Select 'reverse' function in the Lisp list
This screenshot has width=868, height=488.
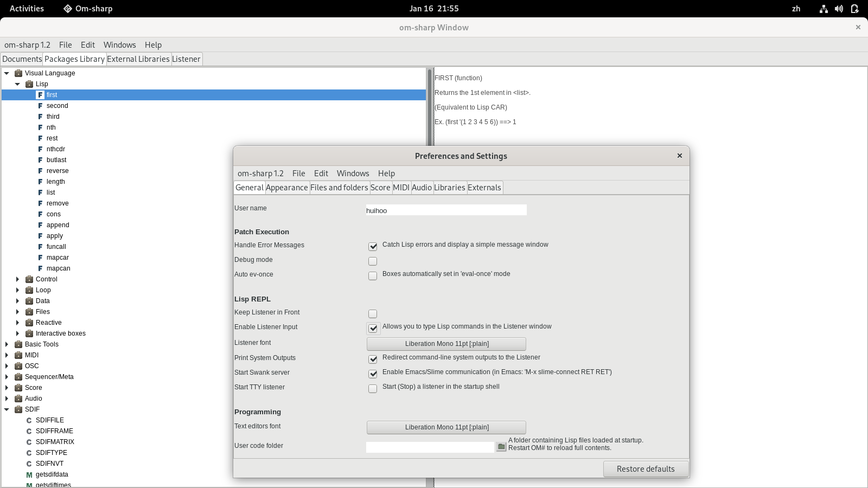(58, 171)
